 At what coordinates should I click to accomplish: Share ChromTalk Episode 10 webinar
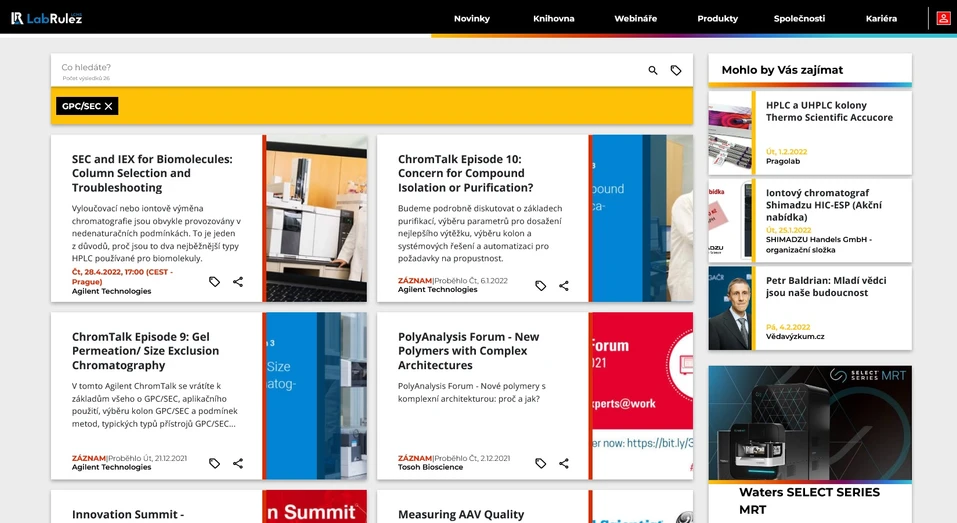point(564,286)
